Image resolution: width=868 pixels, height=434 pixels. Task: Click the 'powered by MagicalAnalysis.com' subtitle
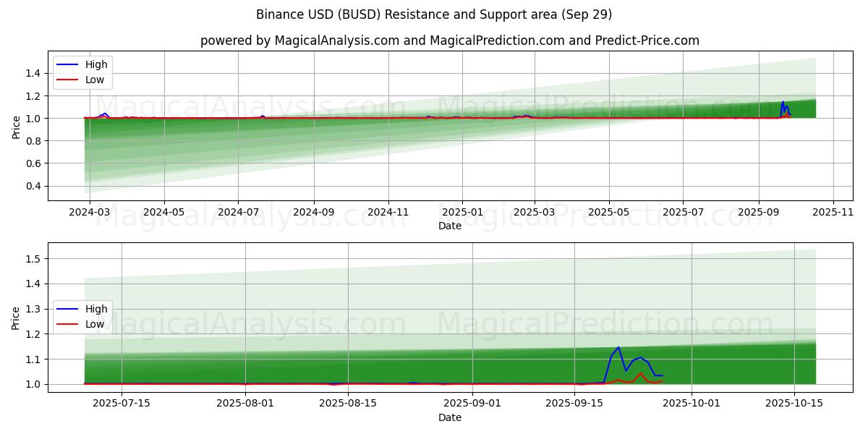click(449, 41)
